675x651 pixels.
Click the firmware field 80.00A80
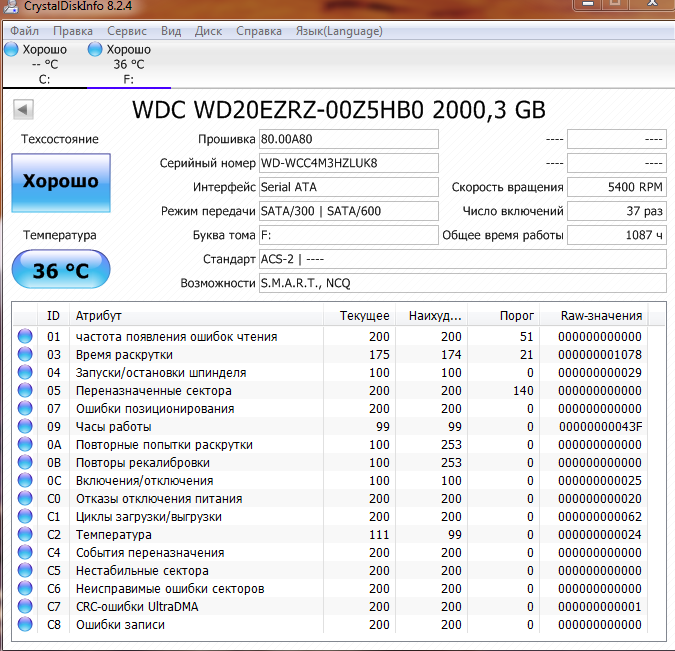click(349, 139)
